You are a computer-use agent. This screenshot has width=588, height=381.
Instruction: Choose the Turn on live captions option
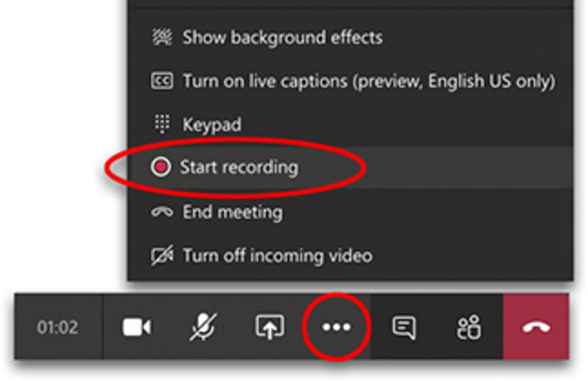[x=368, y=80]
